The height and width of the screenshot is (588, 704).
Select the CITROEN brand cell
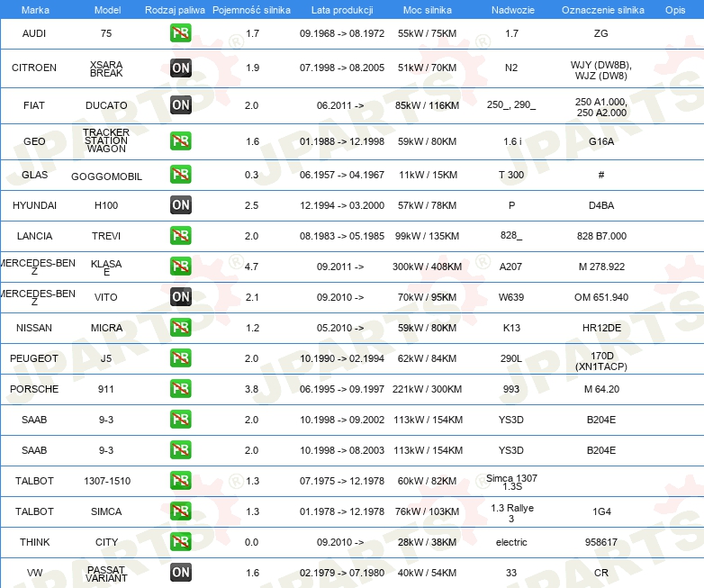click(x=34, y=68)
